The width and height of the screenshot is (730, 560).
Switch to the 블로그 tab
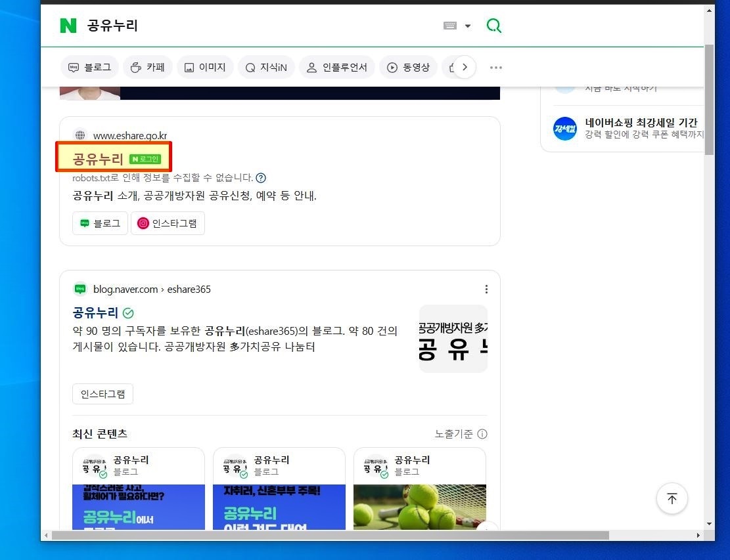click(90, 68)
